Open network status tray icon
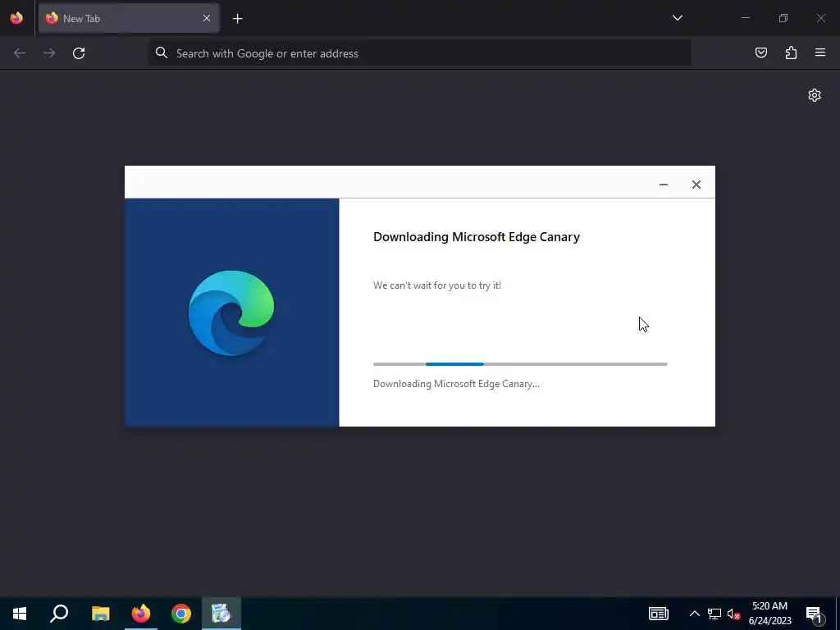The width and height of the screenshot is (840, 630). (x=714, y=614)
